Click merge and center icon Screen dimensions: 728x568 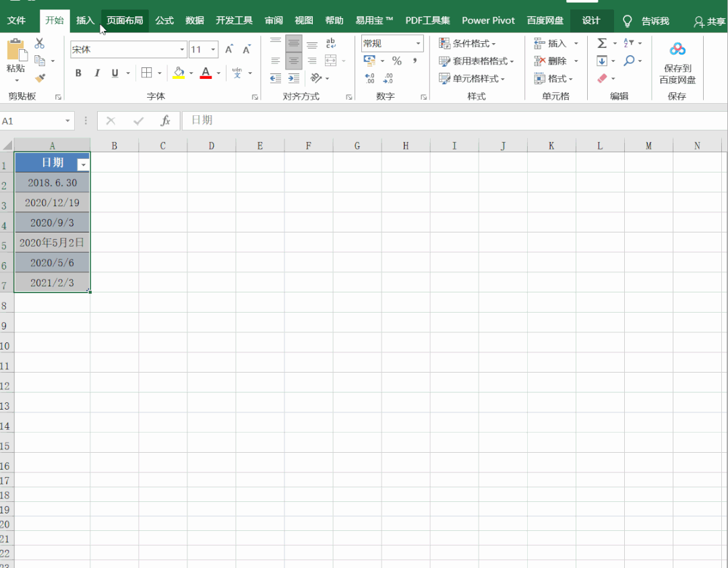click(x=330, y=61)
